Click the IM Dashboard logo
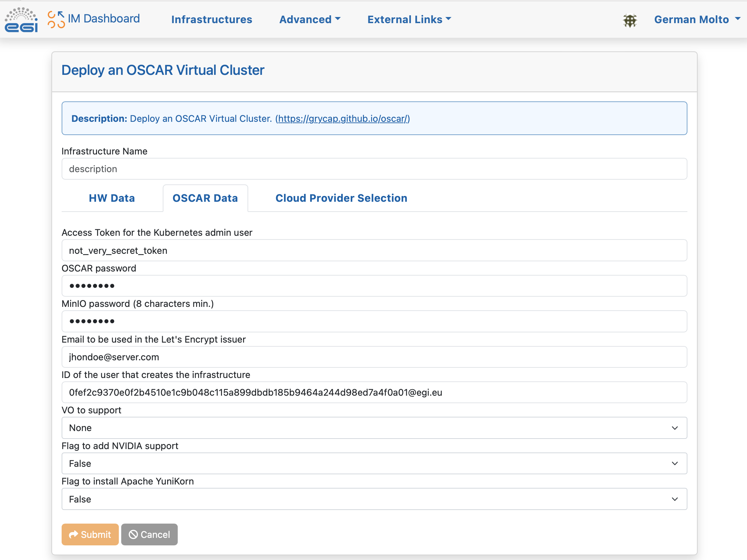747x560 pixels. click(94, 19)
